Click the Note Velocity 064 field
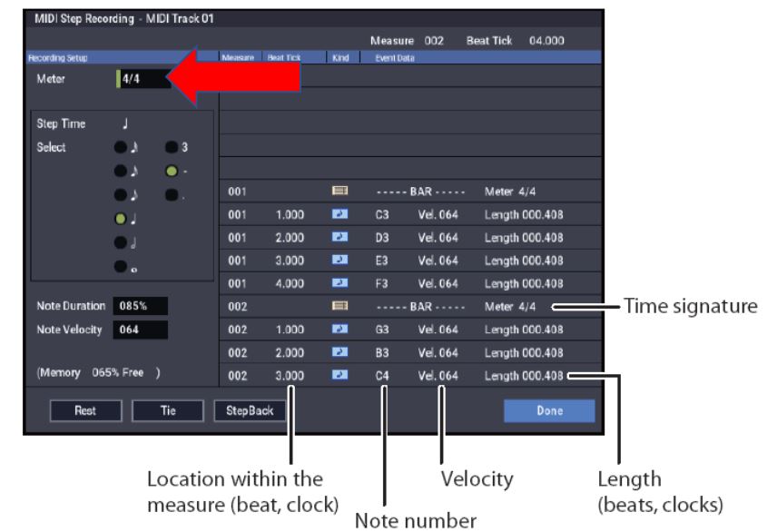 point(141,330)
